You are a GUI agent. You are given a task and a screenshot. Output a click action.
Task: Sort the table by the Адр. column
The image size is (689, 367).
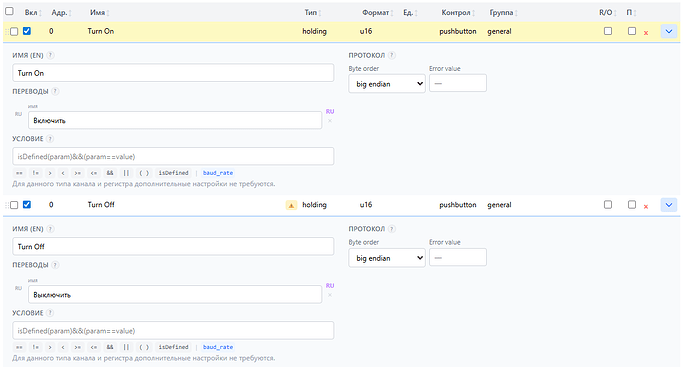pos(62,13)
